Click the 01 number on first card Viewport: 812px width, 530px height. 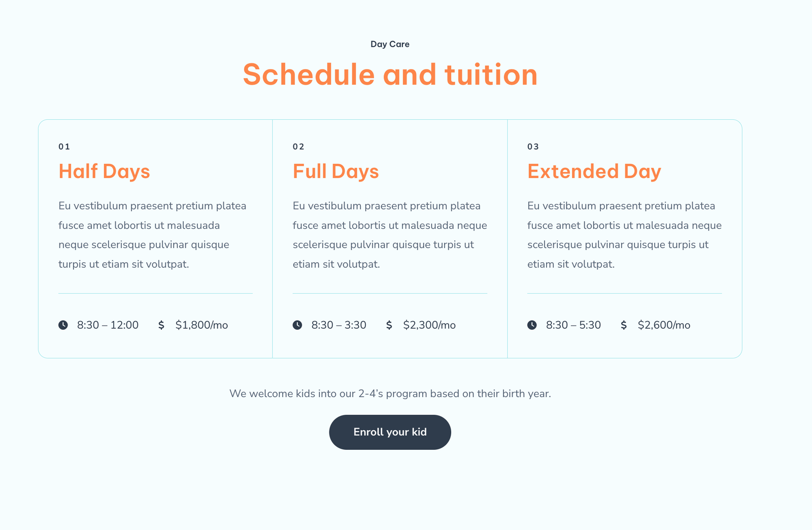click(64, 147)
